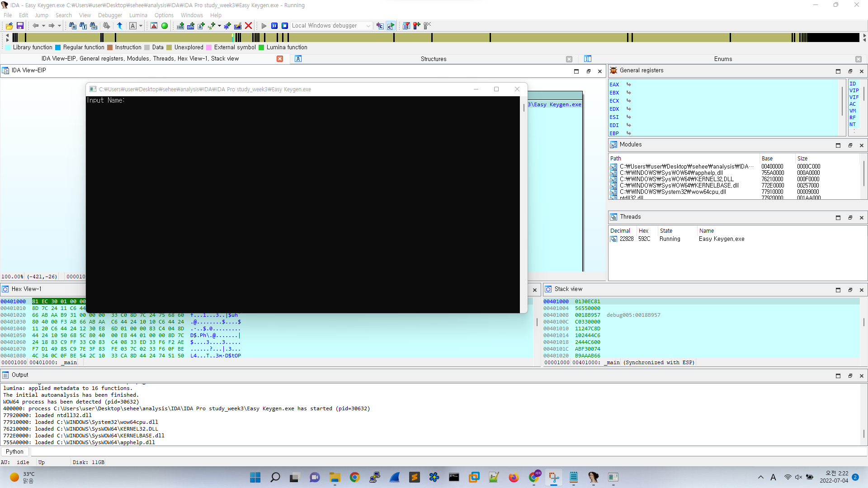Open Chrome from the taskbar
Screen dimensions: 868x488
tap(354, 477)
